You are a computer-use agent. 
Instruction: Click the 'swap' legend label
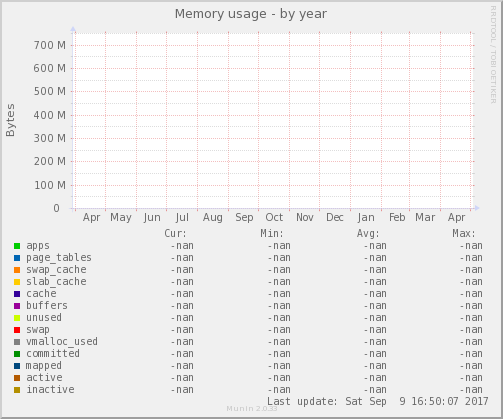pos(38,330)
